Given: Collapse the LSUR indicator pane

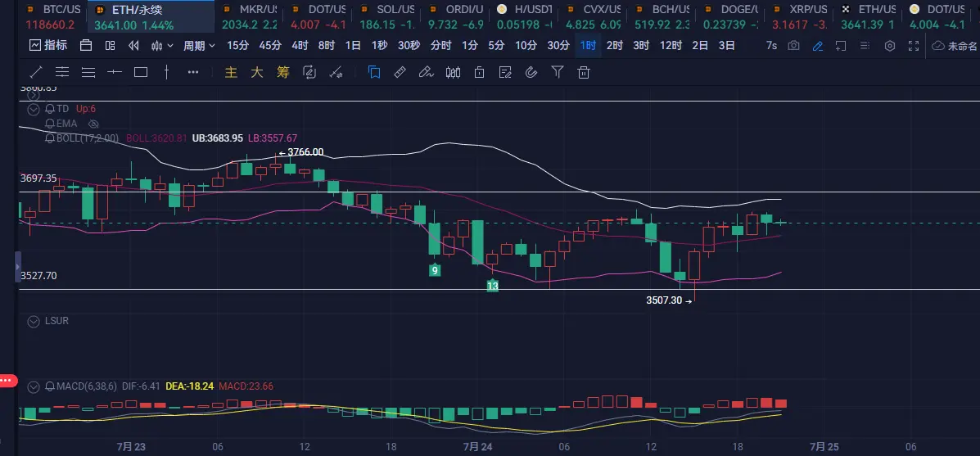Looking at the screenshot, I should (x=35, y=321).
